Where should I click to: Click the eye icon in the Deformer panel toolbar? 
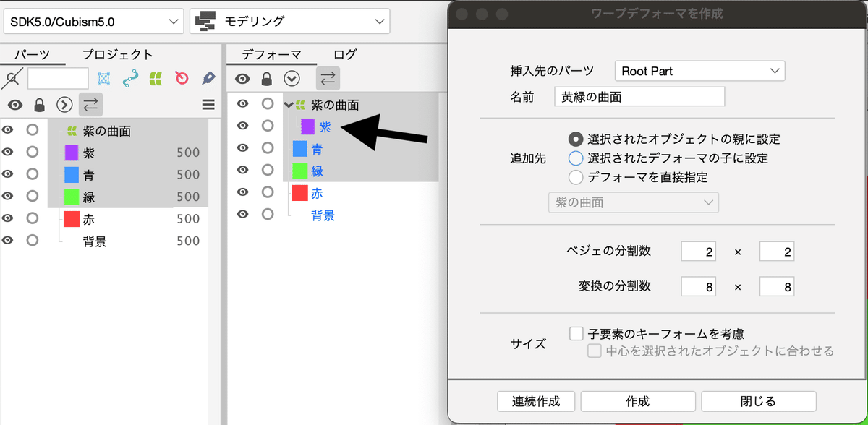pyautogui.click(x=242, y=79)
